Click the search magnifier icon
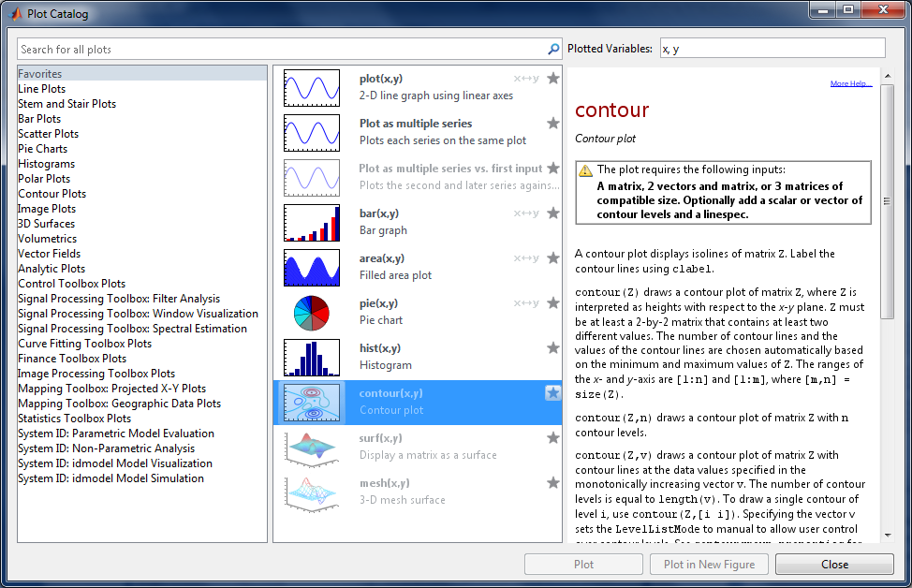The width and height of the screenshot is (912, 588). tap(553, 50)
